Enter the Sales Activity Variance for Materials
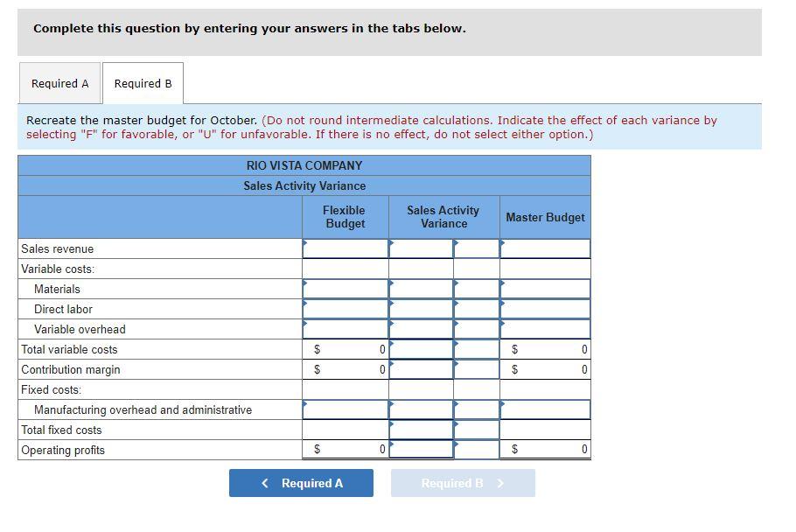Screen dimensions: 796x532 420,289
